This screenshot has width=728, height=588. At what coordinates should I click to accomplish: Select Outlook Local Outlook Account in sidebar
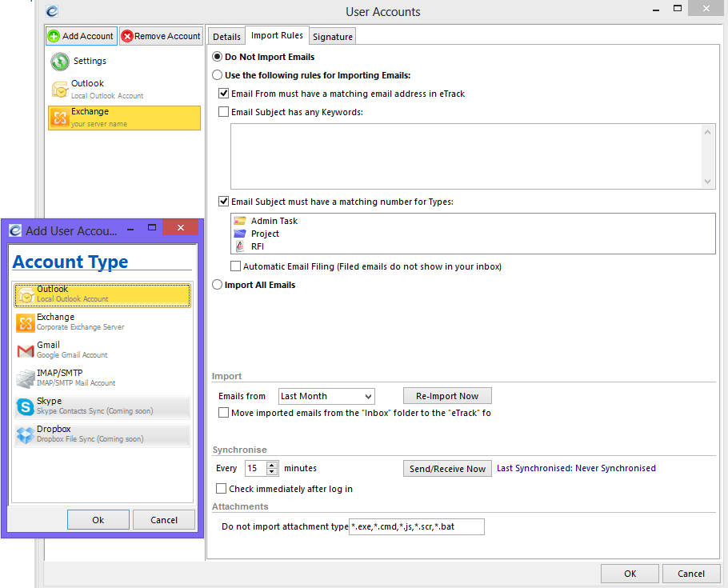pyautogui.click(x=125, y=89)
